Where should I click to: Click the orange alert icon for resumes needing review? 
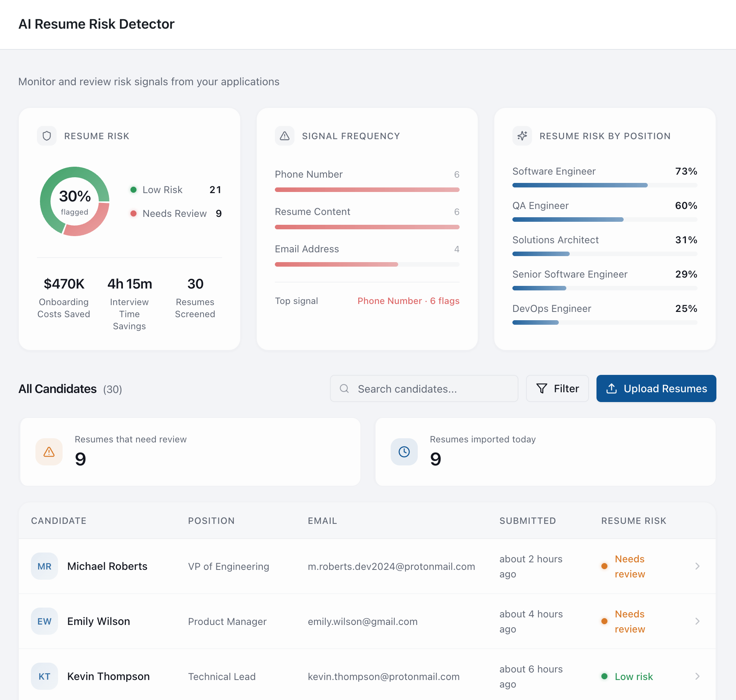pyautogui.click(x=49, y=452)
